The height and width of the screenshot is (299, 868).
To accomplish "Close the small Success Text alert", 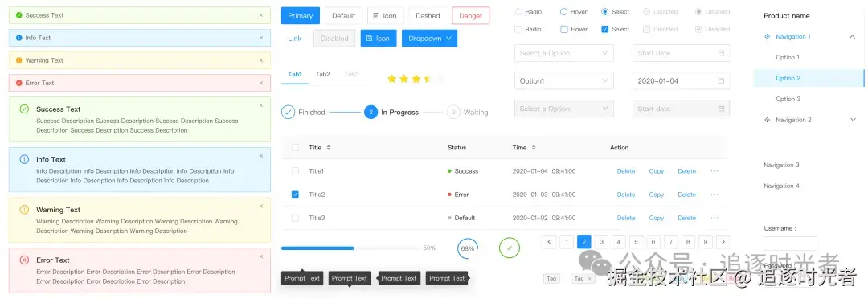I will point(261,15).
